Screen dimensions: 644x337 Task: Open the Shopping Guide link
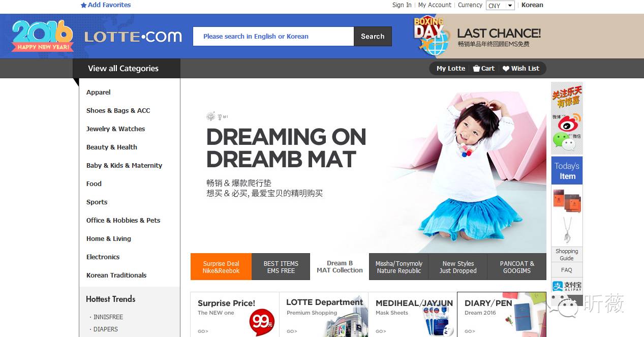pyautogui.click(x=567, y=255)
